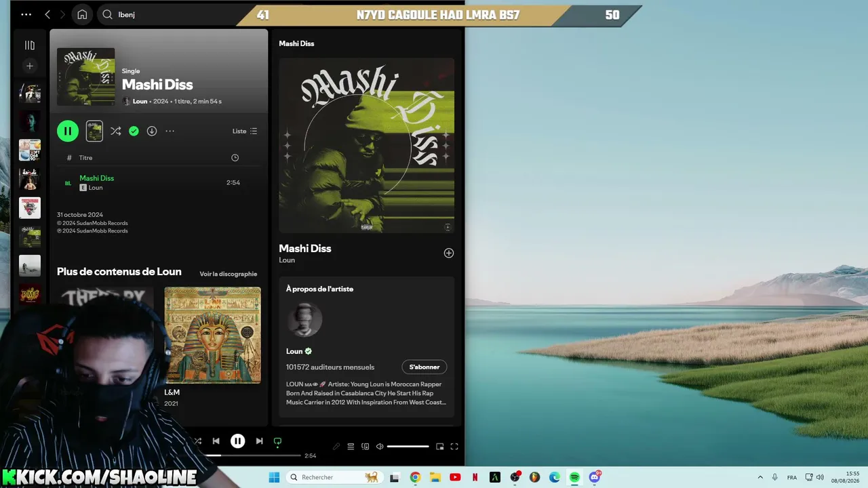Pause the Mashi Diss single with green button
The height and width of the screenshot is (488, 868).
pyautogui.click(x=68, y=131)
